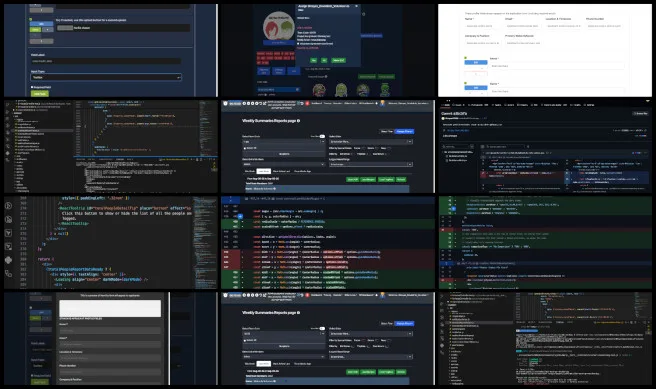Click the Email input in white application form
This screenshot has width=656, height=389.
pos(523,26)
